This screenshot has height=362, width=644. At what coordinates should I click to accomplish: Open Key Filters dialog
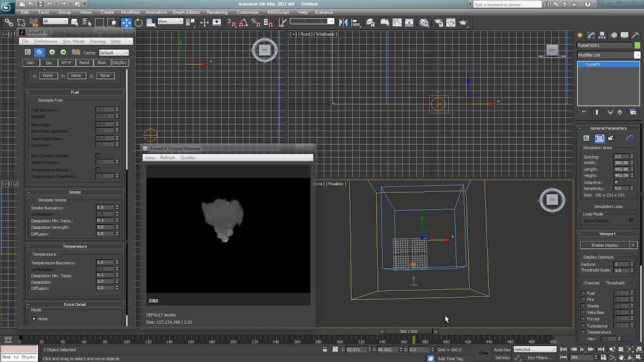pyautogui.click(x=539, y=357)
